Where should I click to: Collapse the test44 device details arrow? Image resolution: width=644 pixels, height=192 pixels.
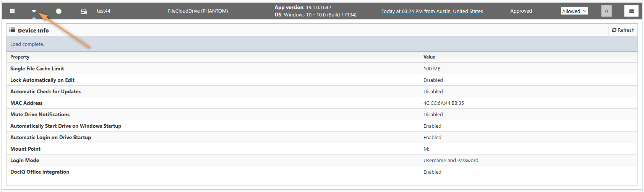coord(34,11)
